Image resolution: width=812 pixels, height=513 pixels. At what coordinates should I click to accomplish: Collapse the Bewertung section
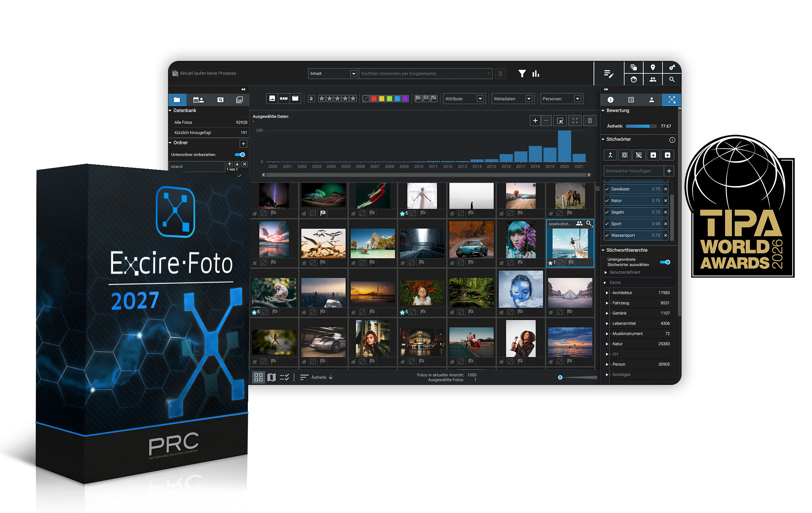point(603,111)
